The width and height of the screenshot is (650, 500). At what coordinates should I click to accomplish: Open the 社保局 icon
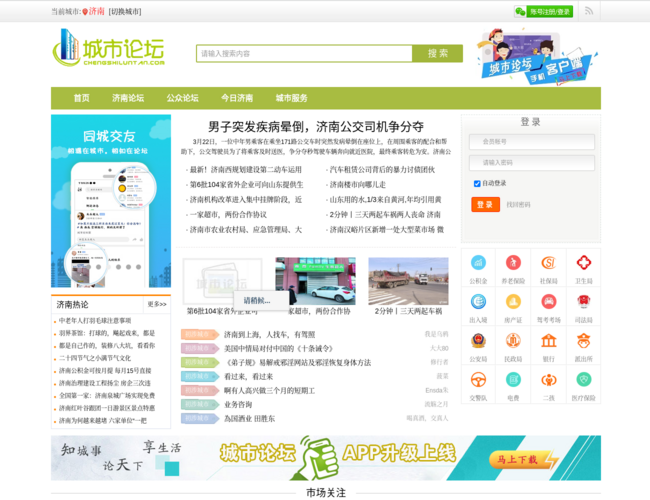pyautogui.click(x=548, y=264)
